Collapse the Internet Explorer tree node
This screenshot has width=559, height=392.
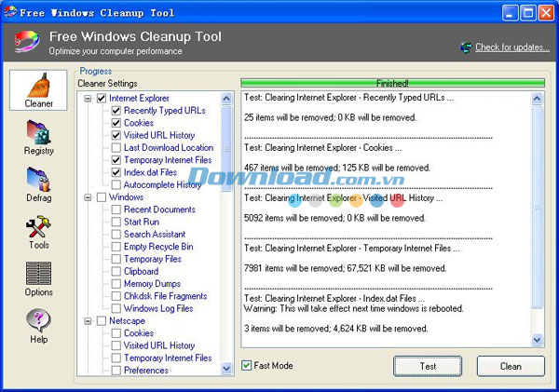pyautogui.click(x=88, y=99)
